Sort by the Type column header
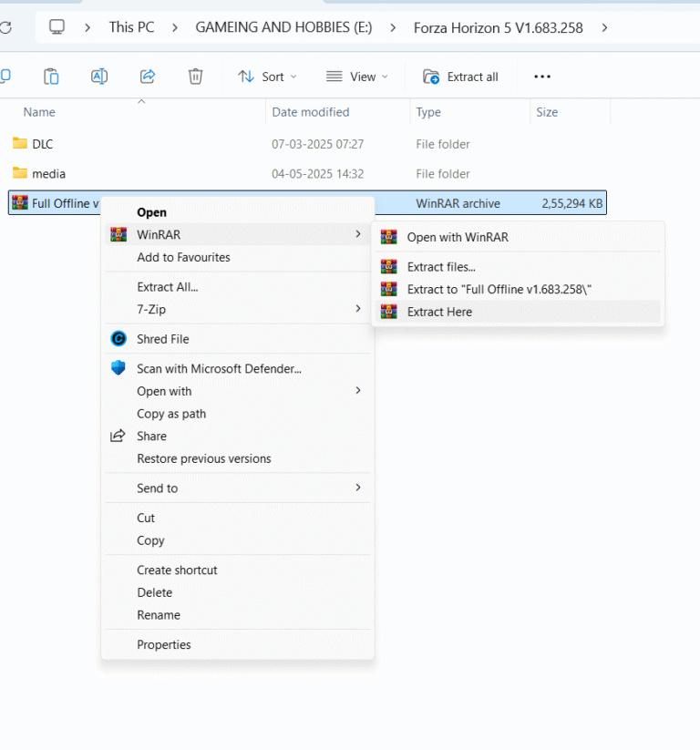Screen dimensions: 700x750 tap(428, 112)
